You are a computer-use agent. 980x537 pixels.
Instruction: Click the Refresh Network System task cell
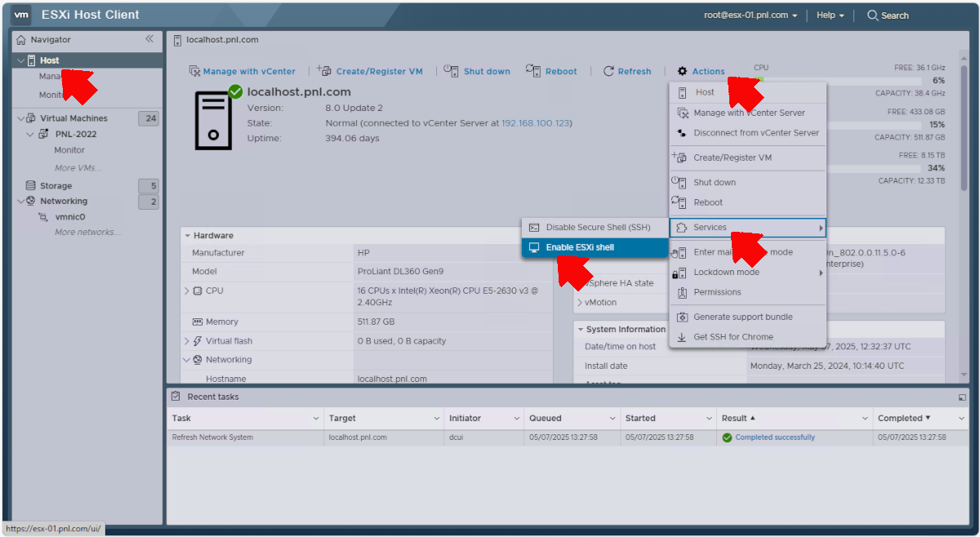pos(246,437)
